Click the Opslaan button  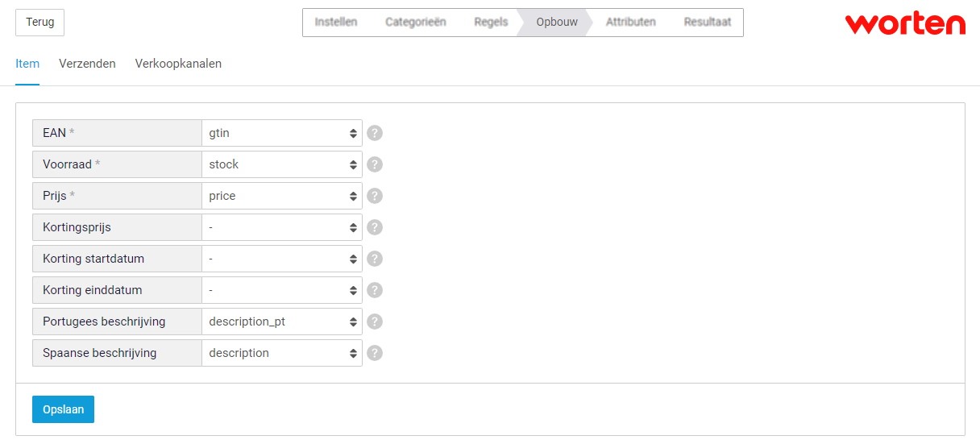pos(63,409)
